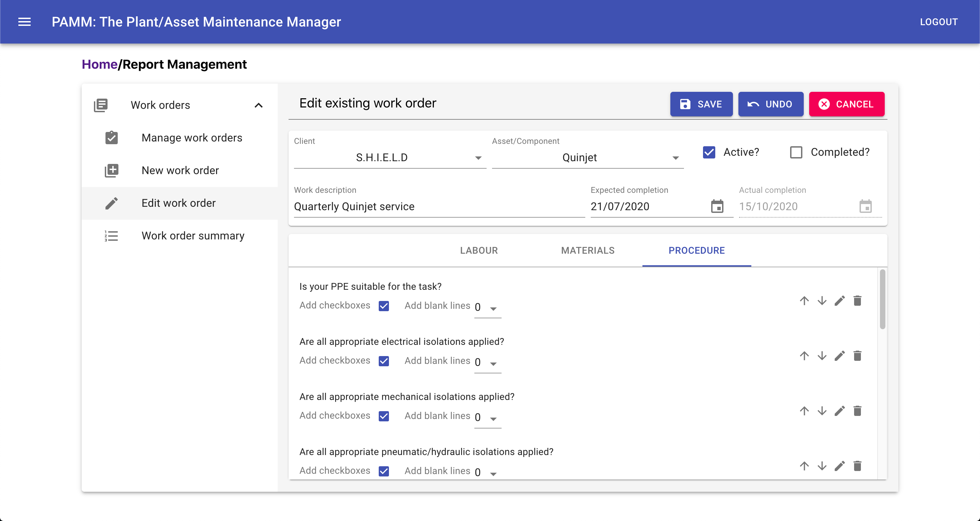Edit the PPE suitable step text
Image resolution: width=980 pixels, height=521 pixels.
pyautogui.click(x=839, y=301)
